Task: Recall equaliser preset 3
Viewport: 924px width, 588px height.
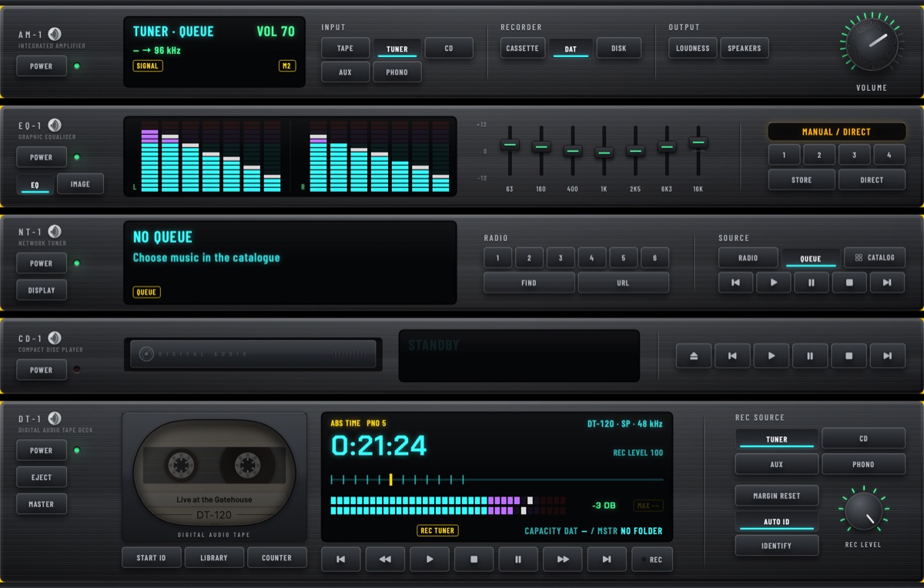Action: pyautogui.click(x=855, y=155)
